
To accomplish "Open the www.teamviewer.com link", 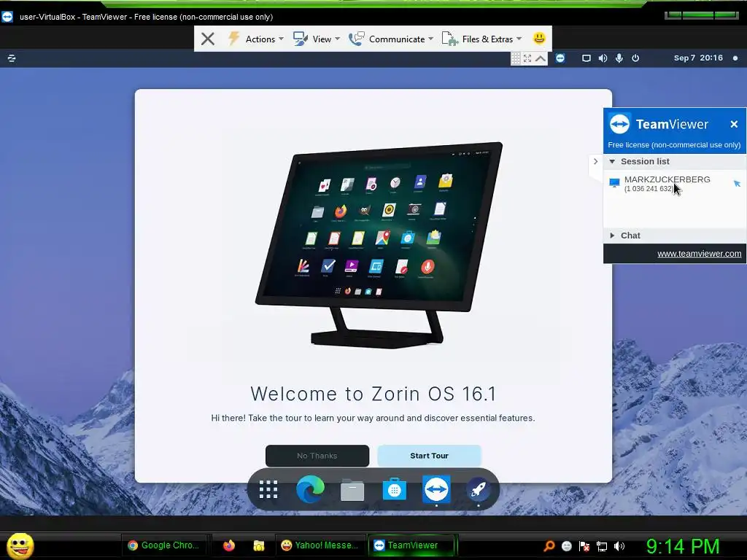I will pyautogui.click(x=699, y=254).
